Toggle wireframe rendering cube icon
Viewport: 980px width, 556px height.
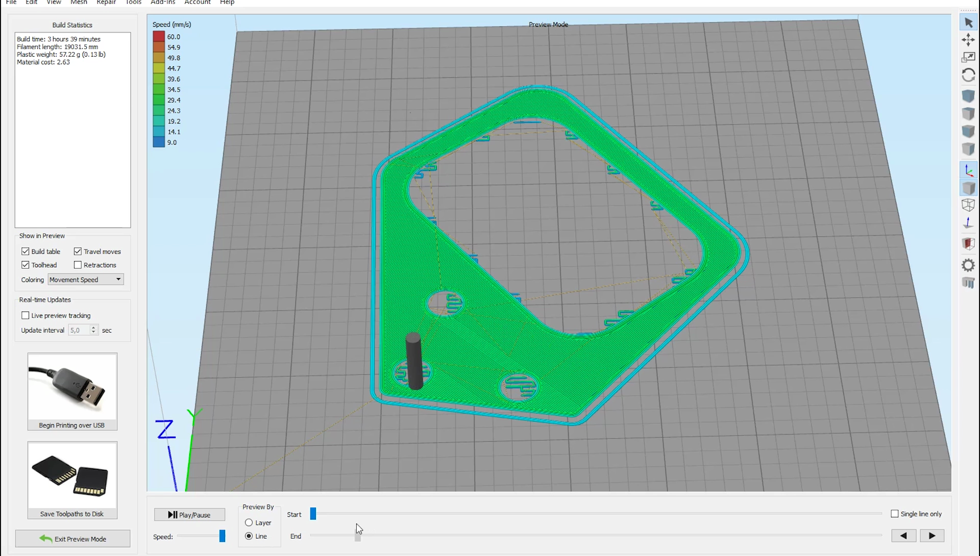968,205
